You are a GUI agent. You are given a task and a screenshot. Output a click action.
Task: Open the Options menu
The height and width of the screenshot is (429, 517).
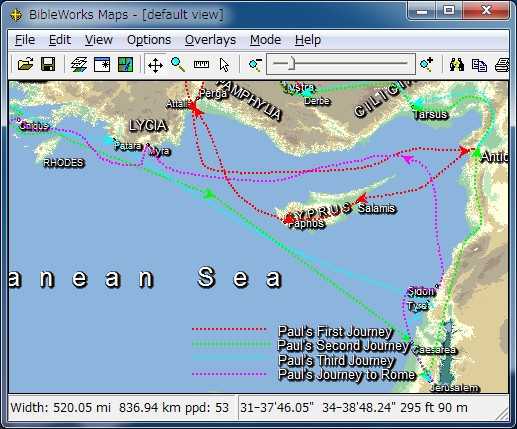pos(149,40)
